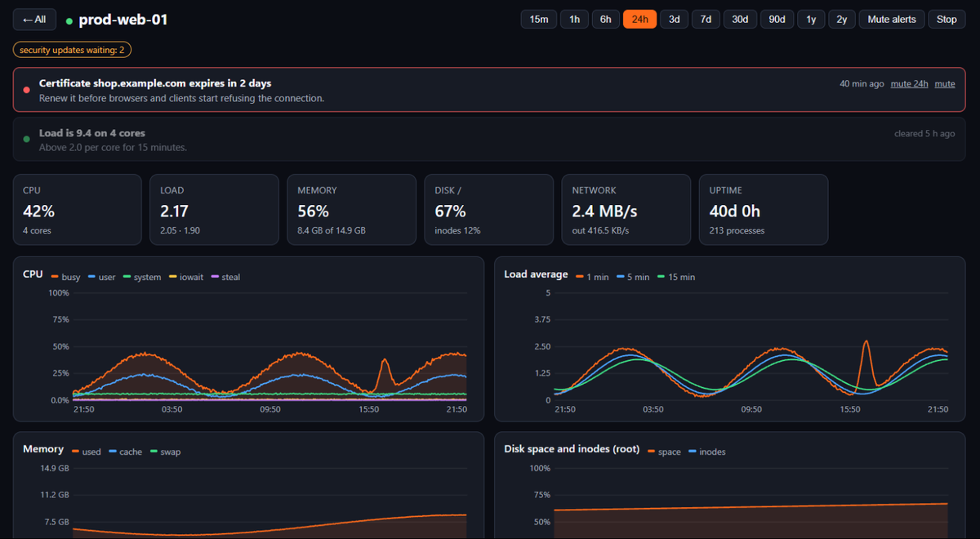Toggle the space series in Disk legend
This screenshot has width=980, height=539.
click(x=664, y=452)
